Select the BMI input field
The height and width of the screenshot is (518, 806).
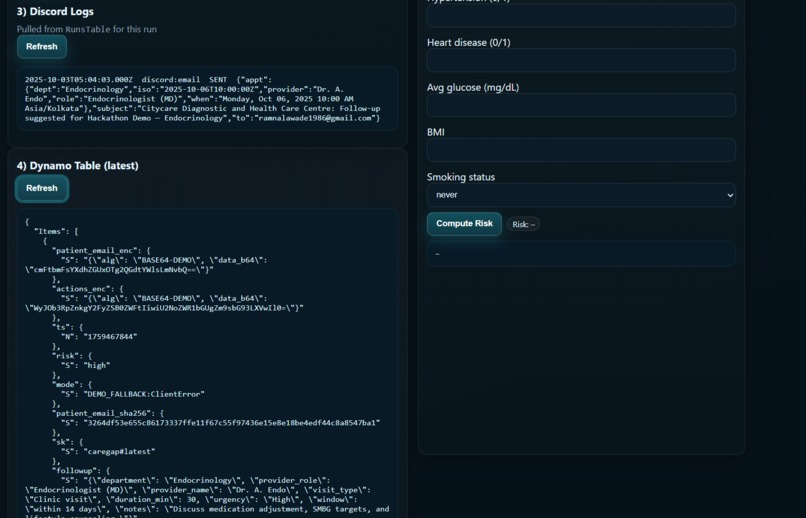tap(581, 150)
